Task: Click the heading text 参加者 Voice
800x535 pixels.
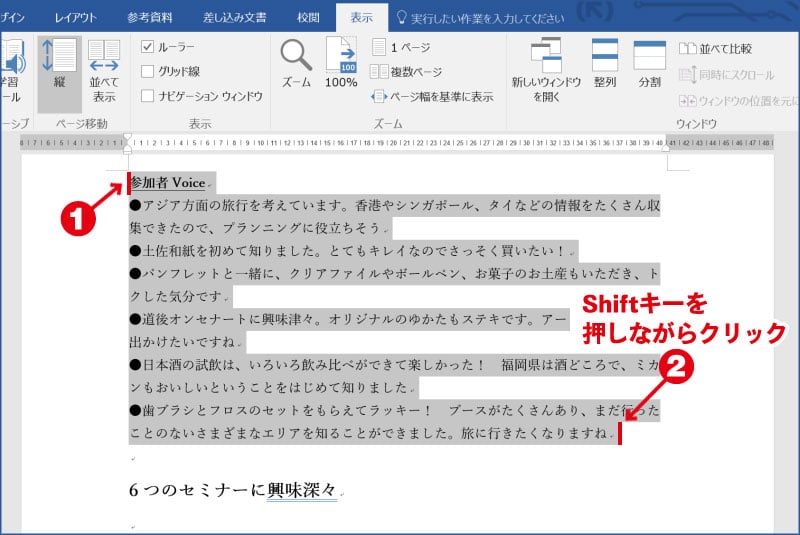Action: 168,183
